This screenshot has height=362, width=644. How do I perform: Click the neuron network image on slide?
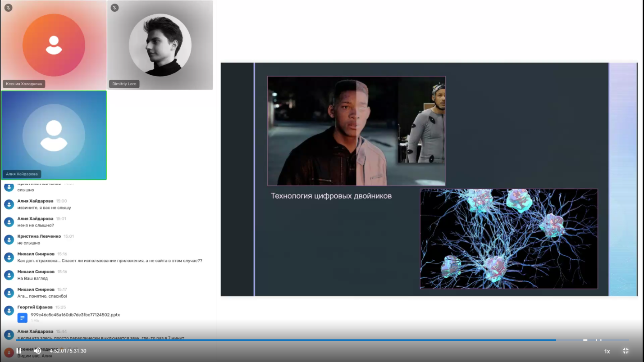[509, 239]
